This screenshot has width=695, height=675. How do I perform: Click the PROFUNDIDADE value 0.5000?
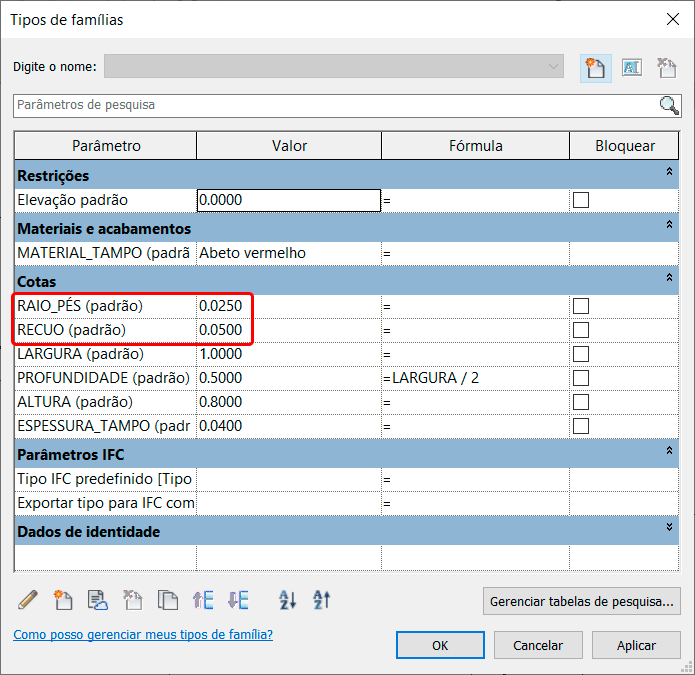coord(289,378)
